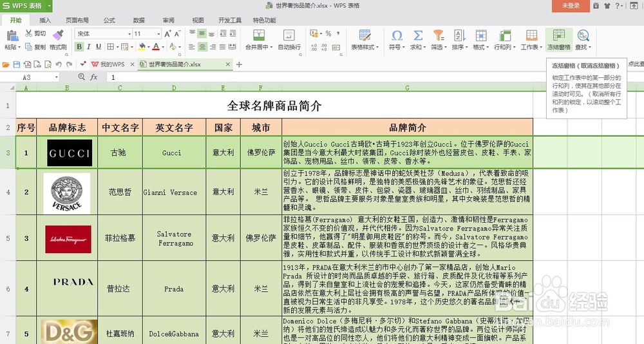This screenshot has width=644, height=344.
Task: Select the Format Painter (格式刷) tool
Action: [58, 40]
